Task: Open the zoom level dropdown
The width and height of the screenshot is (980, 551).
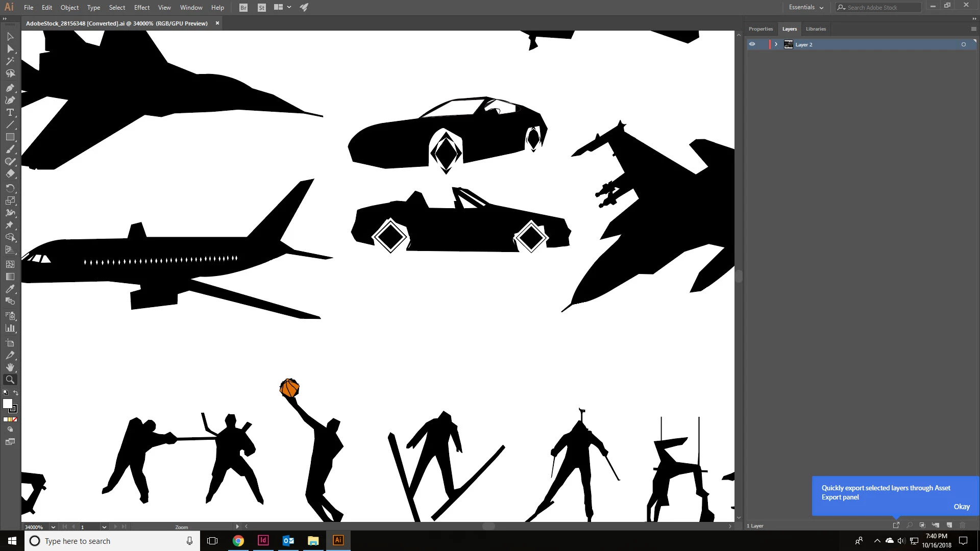Action: point(53,527)
